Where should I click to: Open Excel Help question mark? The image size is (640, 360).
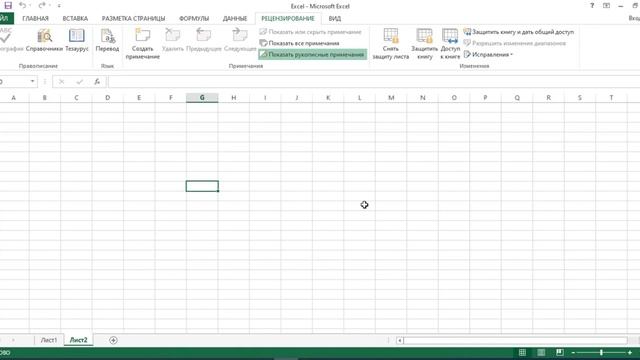(x=592, y=6)
